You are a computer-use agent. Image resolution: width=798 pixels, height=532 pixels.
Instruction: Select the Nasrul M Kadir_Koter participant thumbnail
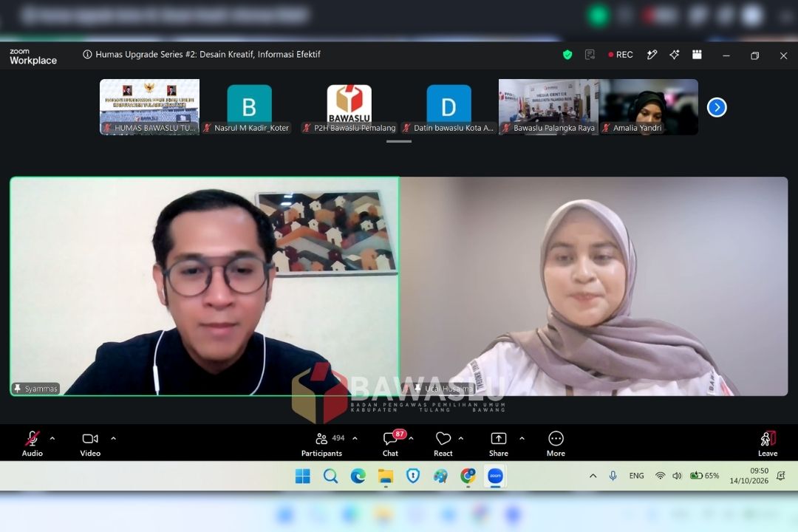point(250,107)
